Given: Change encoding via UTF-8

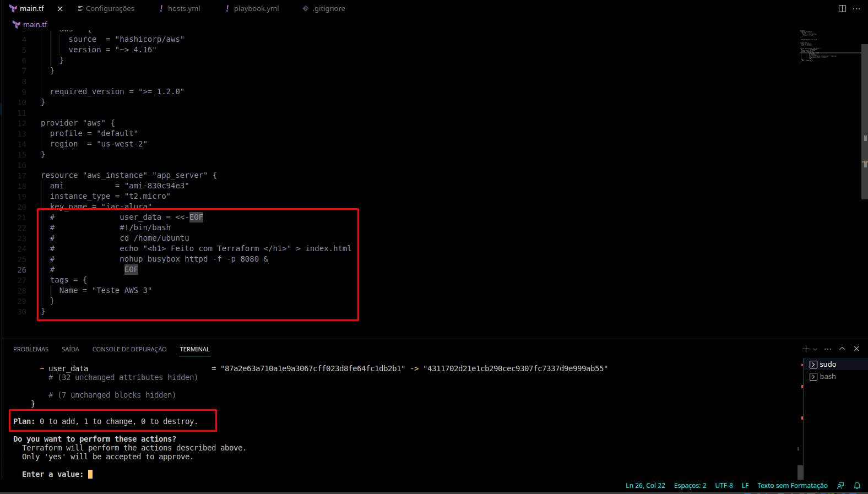Looking at the screenshot, I should coord(724,486).
